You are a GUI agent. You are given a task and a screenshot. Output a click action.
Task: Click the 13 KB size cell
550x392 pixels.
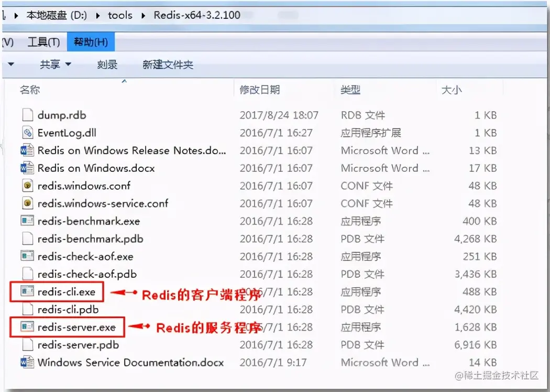point(482,150)
